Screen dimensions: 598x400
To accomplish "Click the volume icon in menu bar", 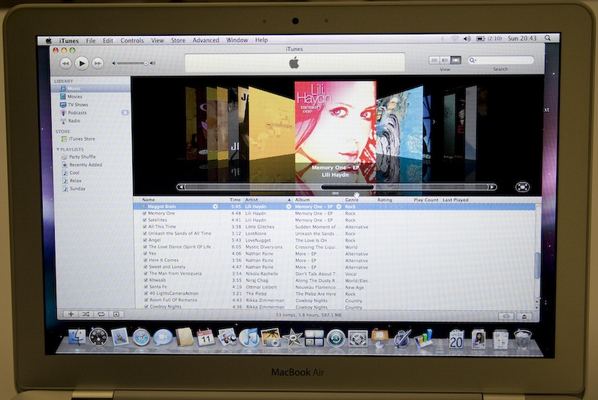I will tap(467, 39).
